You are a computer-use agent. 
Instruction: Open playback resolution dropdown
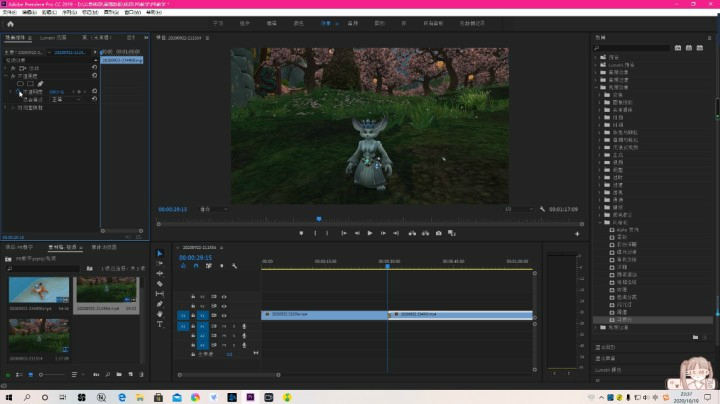[x=519, y=209]
